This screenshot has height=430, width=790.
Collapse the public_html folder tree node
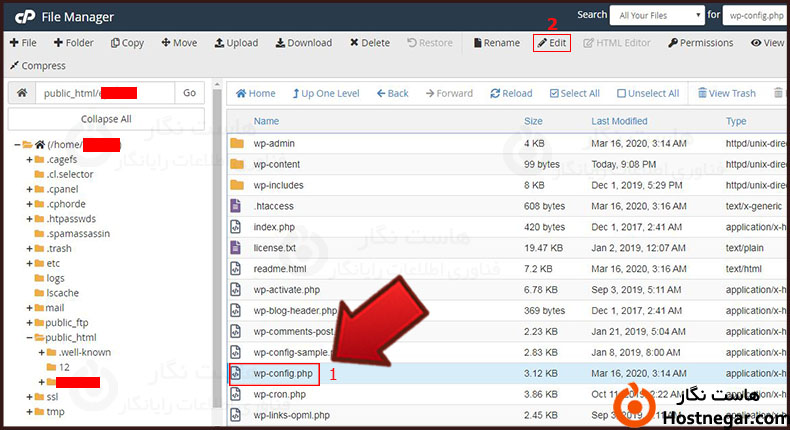point(29,338)
